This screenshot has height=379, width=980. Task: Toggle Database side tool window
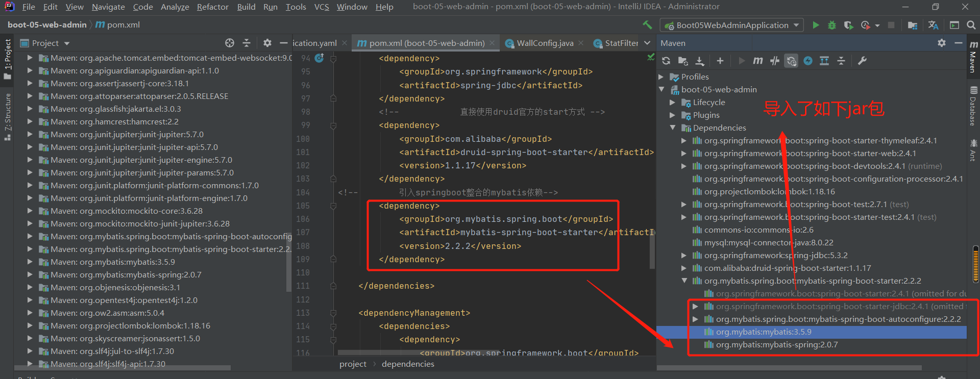pos(973,106)
